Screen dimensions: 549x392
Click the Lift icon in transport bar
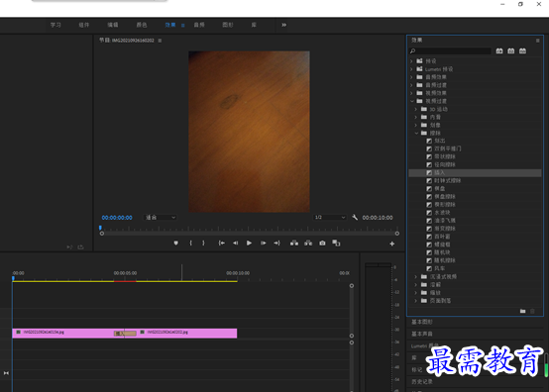tap(294, 244)
